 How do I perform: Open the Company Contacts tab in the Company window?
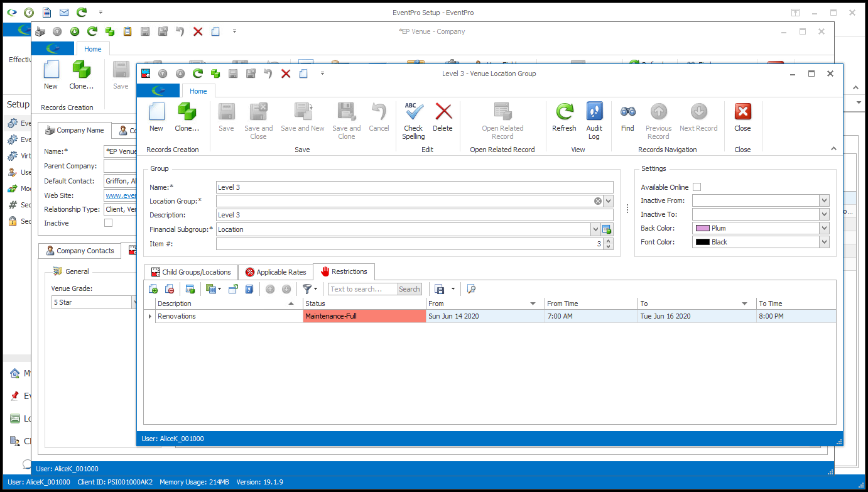pos(80,251)
